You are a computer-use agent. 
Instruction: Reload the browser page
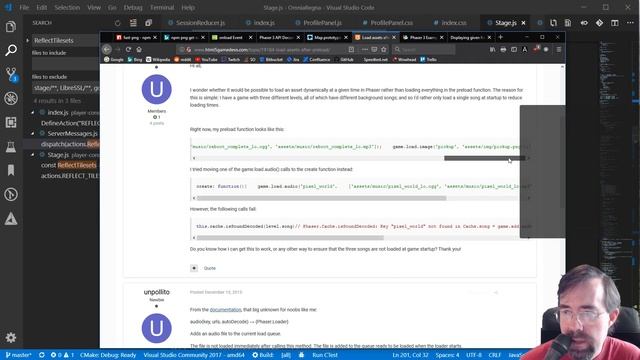click(129, 49)
